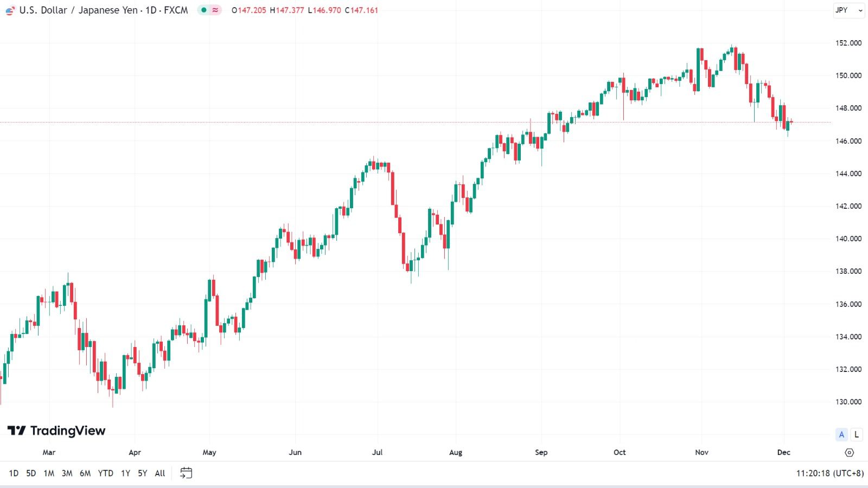Click the pink approximate-data indicator icon
Screen dimensions: 868x488
215,10
